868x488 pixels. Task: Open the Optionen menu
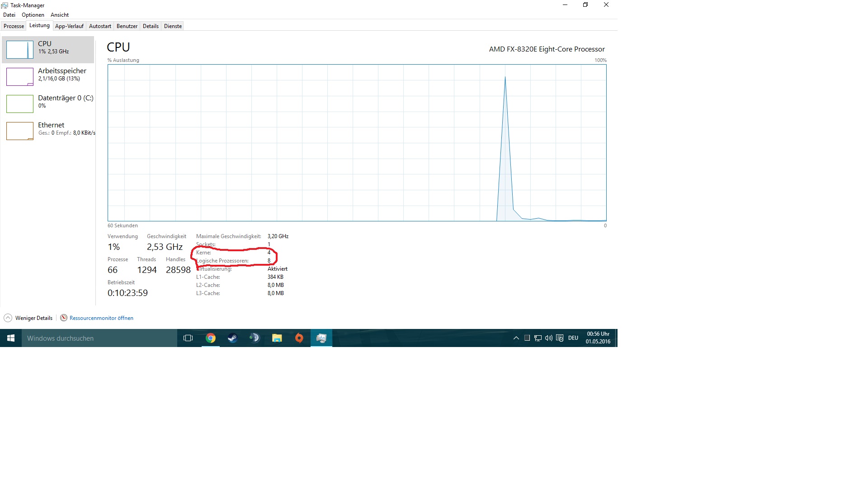[33, 15]
